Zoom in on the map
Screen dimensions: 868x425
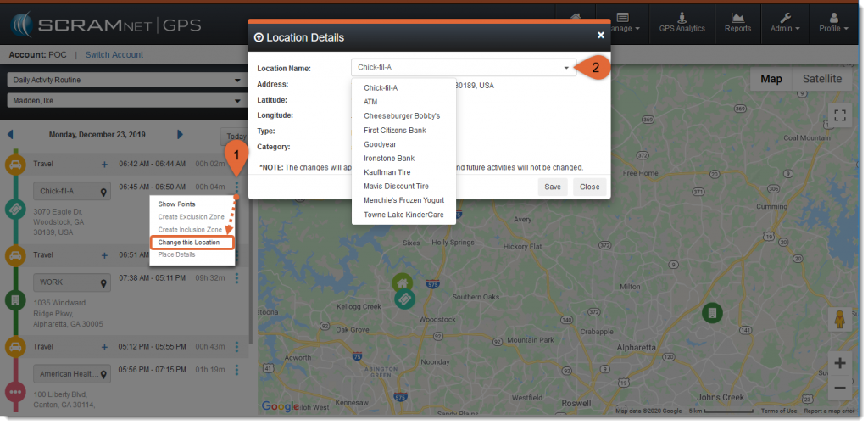[840, 363]
